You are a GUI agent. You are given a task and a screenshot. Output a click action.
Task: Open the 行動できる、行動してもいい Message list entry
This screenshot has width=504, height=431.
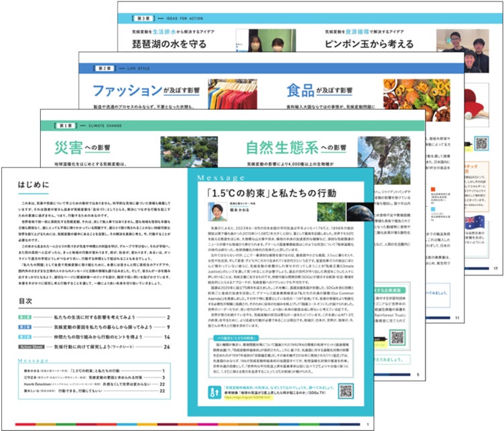[94, 391]
